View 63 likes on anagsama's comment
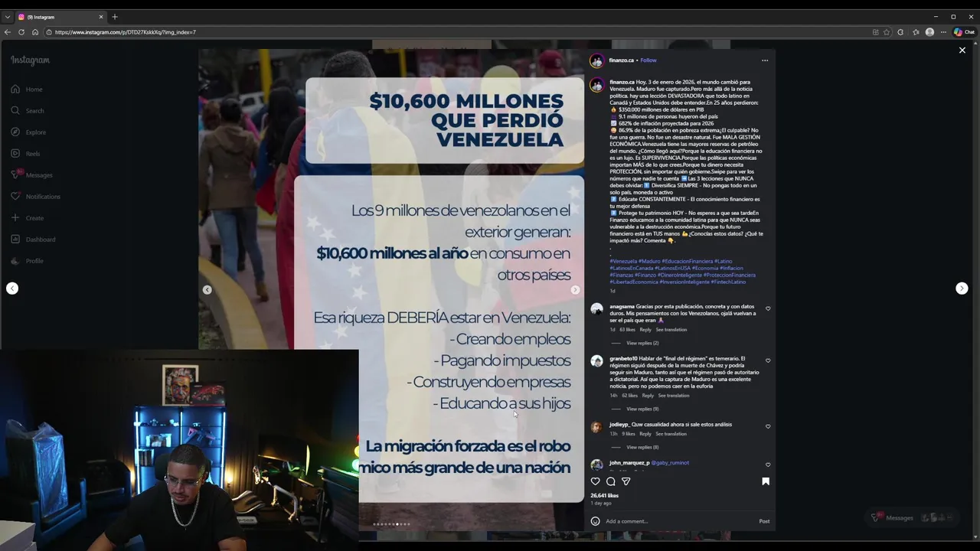980x551 pixels. (627, 330)
